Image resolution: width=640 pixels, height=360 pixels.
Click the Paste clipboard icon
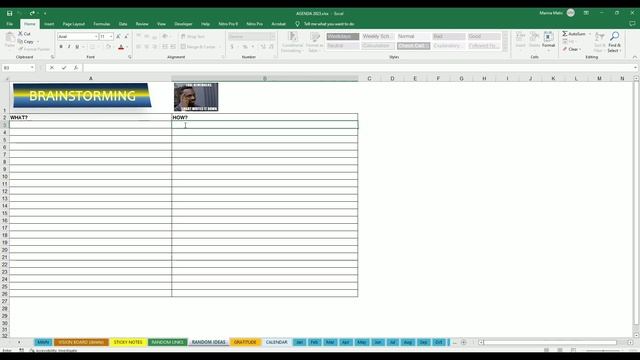pyautogui.click(x=10, y=38)
